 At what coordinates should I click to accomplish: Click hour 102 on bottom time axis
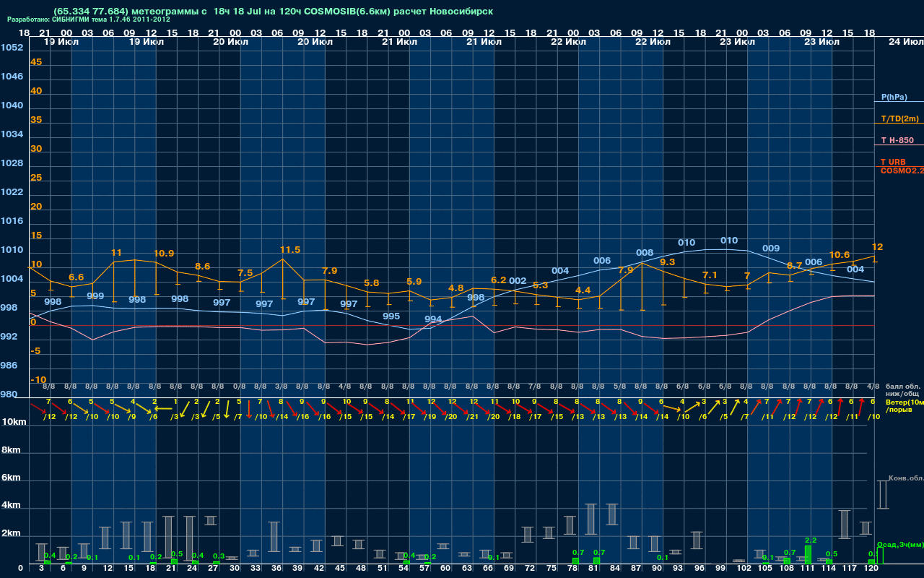coord(744,569)
